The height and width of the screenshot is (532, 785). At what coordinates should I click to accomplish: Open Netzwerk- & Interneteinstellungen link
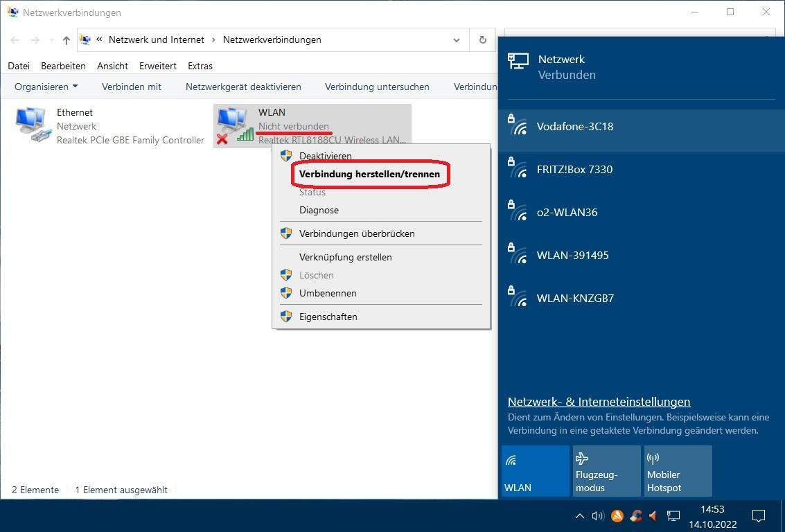coord(599,402)
